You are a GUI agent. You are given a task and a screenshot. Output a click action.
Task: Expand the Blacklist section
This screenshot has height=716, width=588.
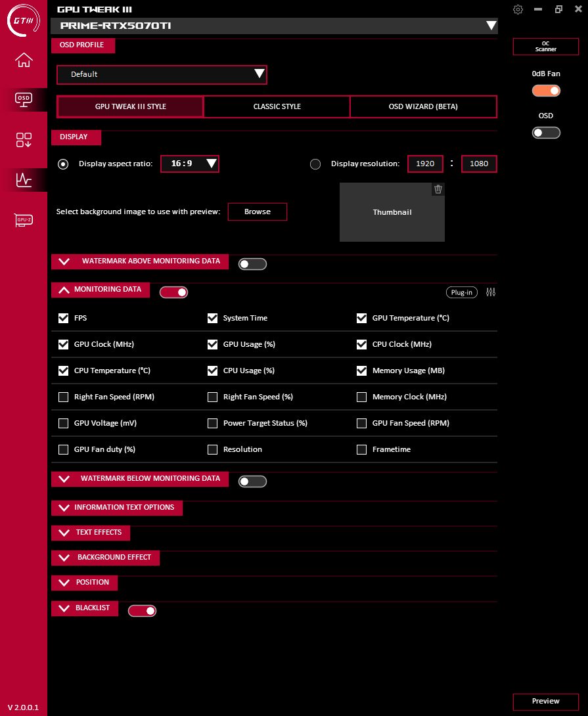(x=85, y=608)
